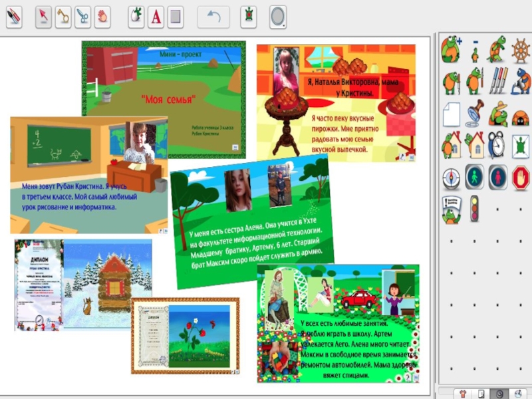Click the diploma image beside winter scene
The width and height of the screenshot is (532, 399).
(39, 285)
